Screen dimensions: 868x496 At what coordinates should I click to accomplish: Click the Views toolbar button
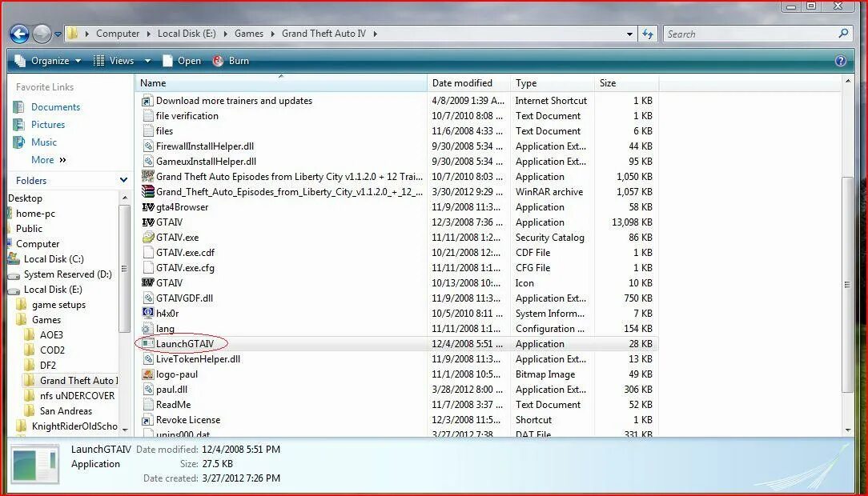(x=114, y=61)
